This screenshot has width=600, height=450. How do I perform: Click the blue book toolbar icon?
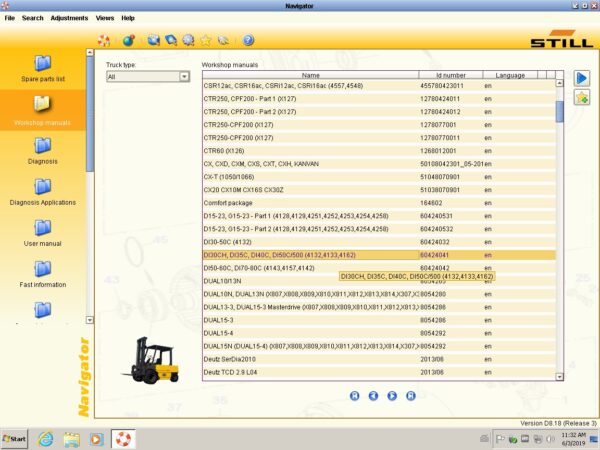click(154, 40)
